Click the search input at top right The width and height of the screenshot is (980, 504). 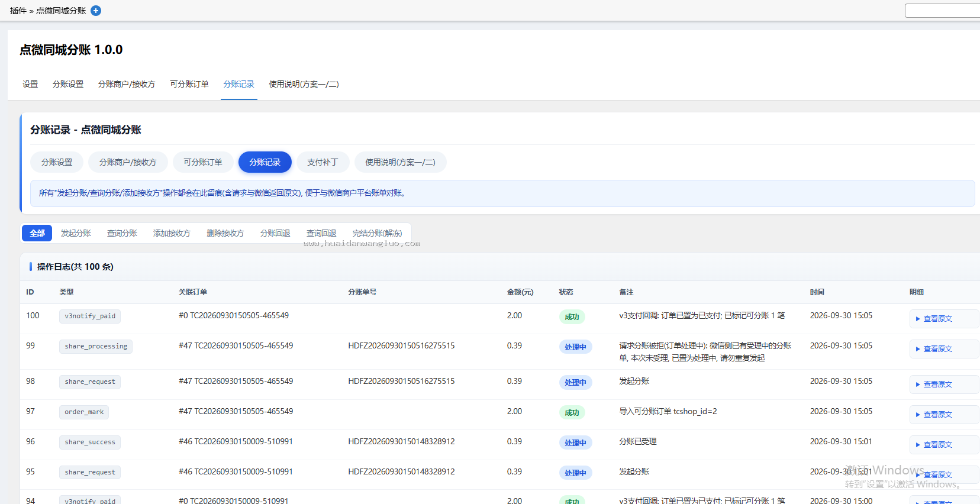[x=942, y=11]
